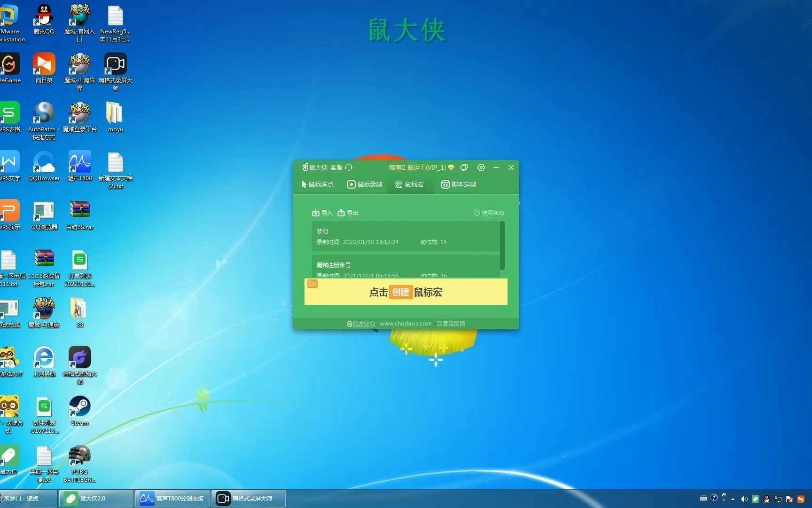Open the 上网导航 Internet Explorer icon

tap(44, 362)
